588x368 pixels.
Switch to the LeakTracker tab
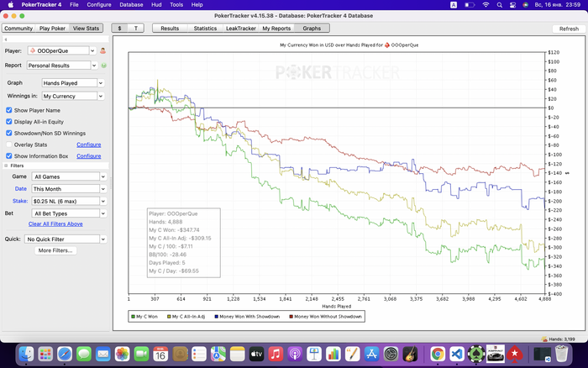click(x=241, y=28)
